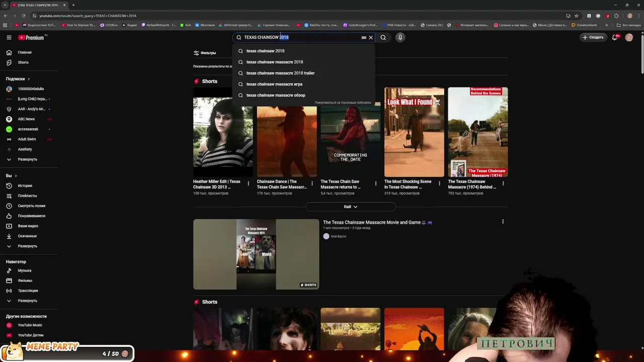This screenshot has width=644, height=362.
Task: Open notifications bell
Action: (x=615, y=37)
